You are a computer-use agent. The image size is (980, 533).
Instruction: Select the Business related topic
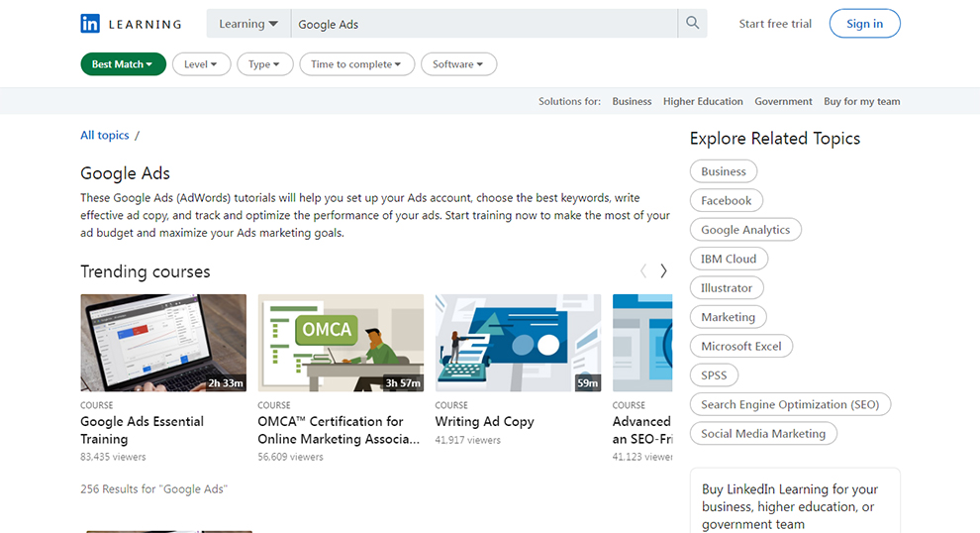click(x=724, y=171)
